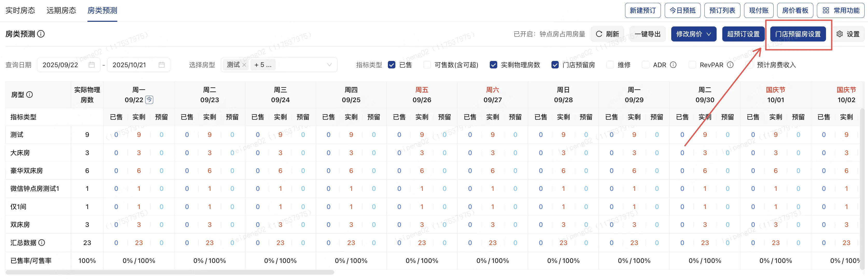Viewport: 868px width, 279px height.
Task: Open 今日预抵 list
Action: click(682, 10)
